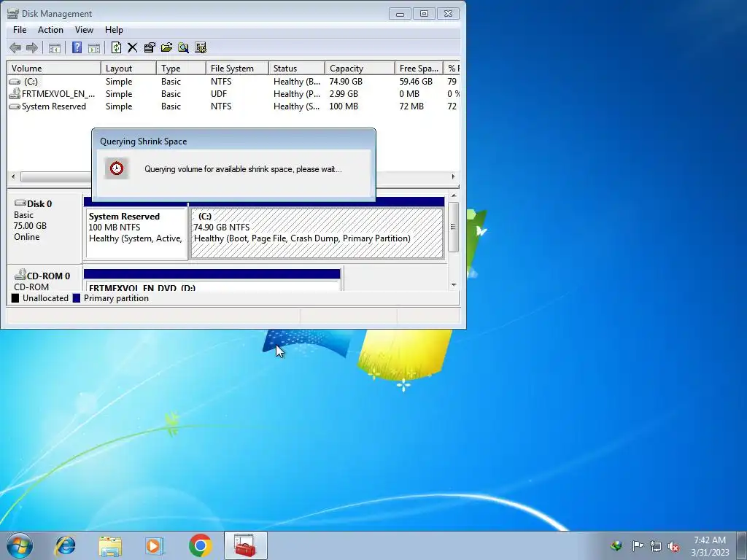Click the Disk 0 label panel
Viewport: 747px width, 560px height.
tap(44, 227)
